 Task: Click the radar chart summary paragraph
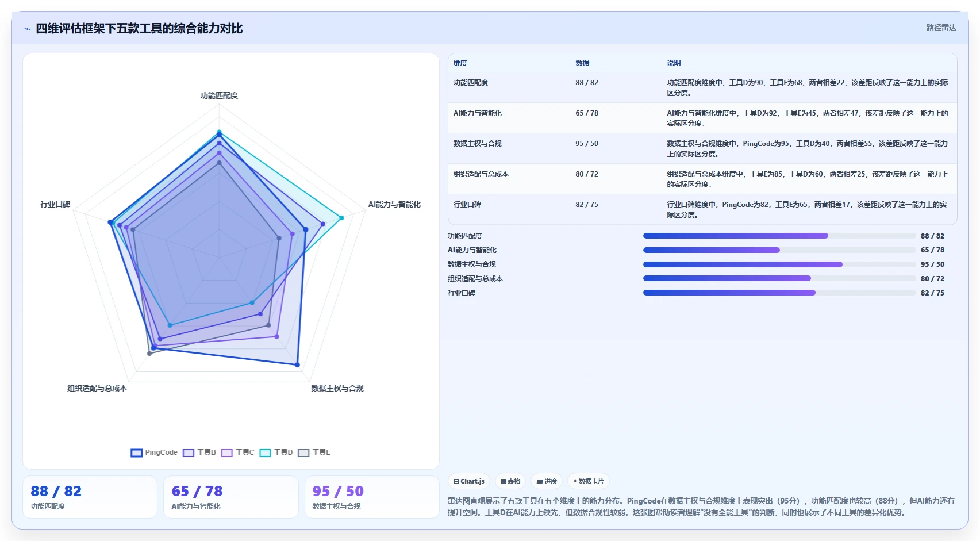pos(701,507)
